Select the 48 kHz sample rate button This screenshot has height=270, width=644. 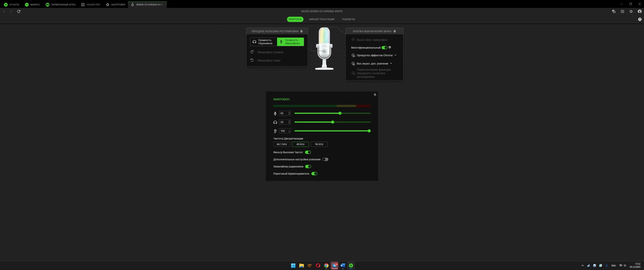(x=300, y=144)
